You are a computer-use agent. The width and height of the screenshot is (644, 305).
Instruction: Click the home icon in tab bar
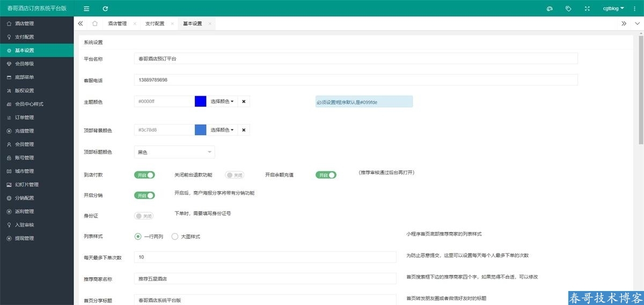[95, 24]
